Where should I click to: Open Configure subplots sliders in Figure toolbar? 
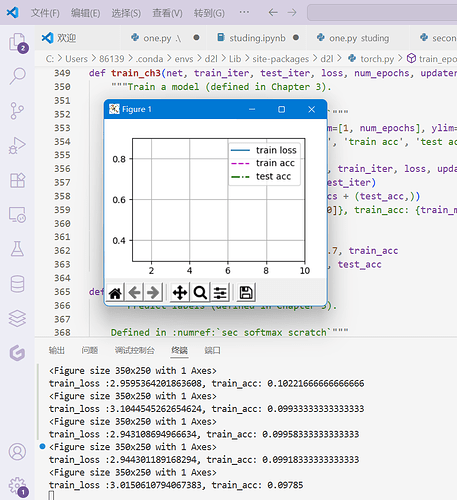pos(220,293)
